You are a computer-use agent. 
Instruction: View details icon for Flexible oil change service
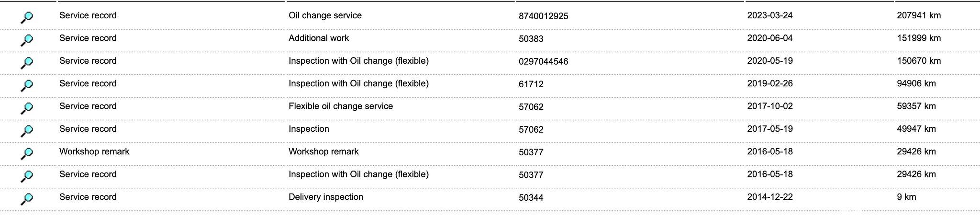click(x=27, y=108)
